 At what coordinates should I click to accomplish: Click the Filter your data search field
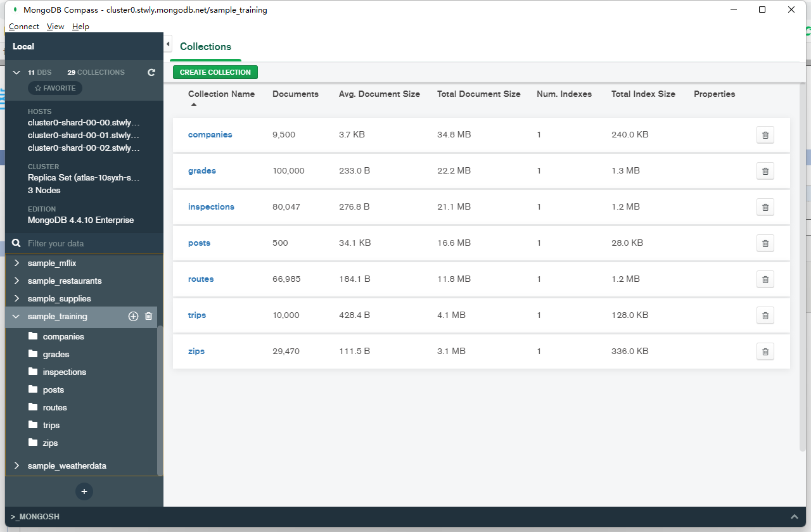(92, 243)
